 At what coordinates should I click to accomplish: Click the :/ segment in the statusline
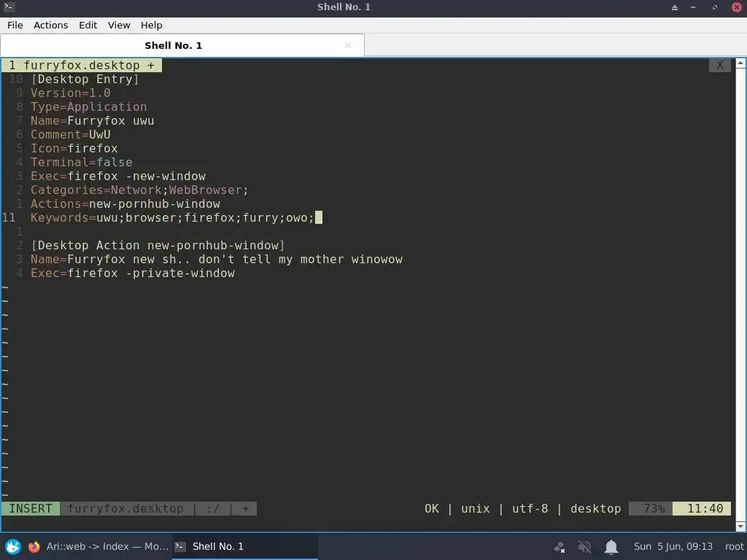coord(213,508)
